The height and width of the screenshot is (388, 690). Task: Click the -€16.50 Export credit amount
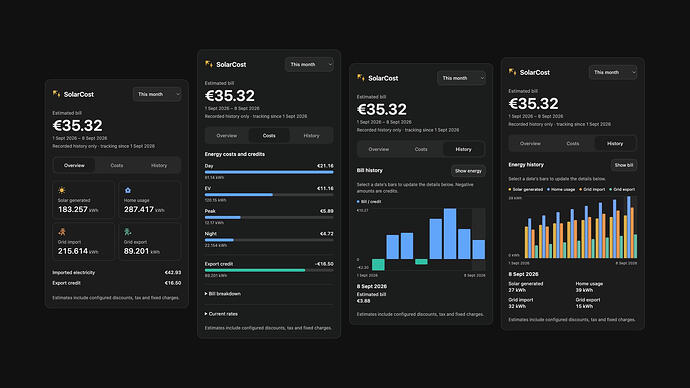tap(324, 264)
